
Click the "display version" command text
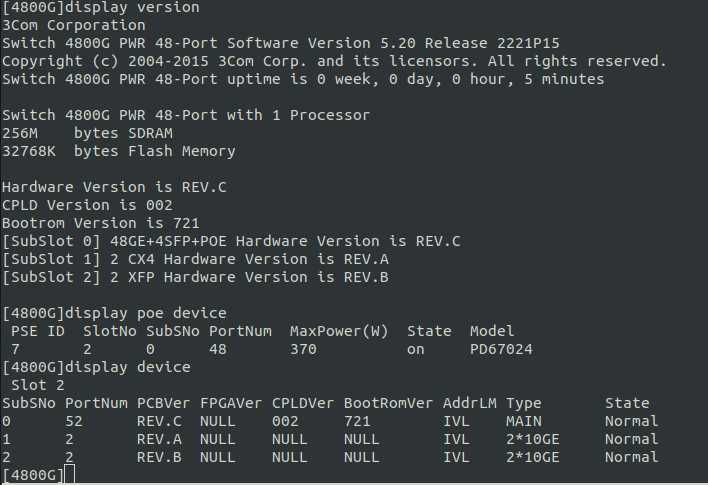(x=132, y=7)
